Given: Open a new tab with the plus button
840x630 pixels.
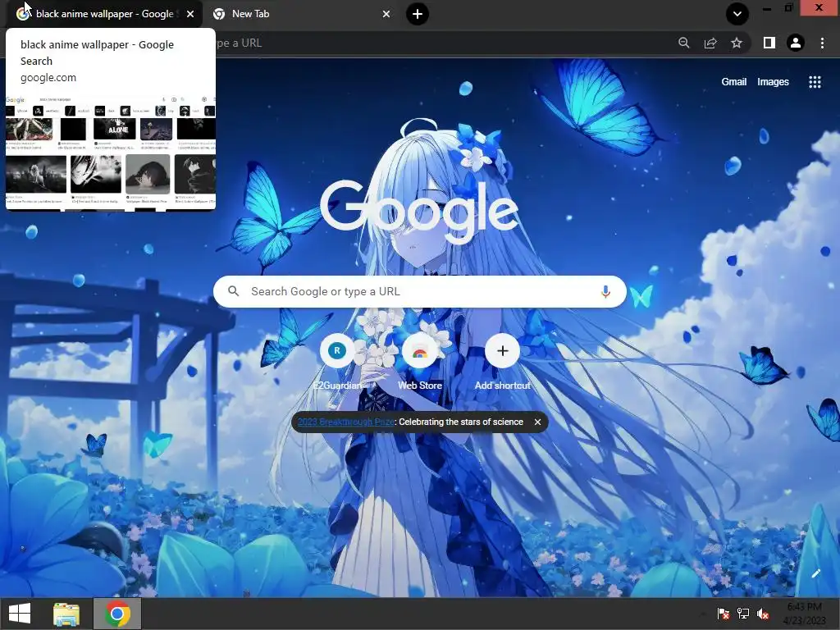Looking at the screenshot, I should [x=418, y=14].
